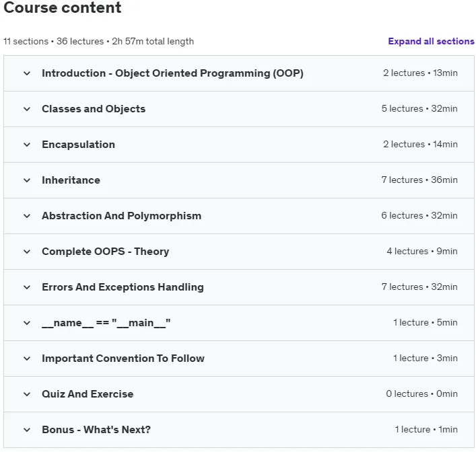Click Bonus - What's Next? title
Screen dimensions: 476x452
(96, 430)
